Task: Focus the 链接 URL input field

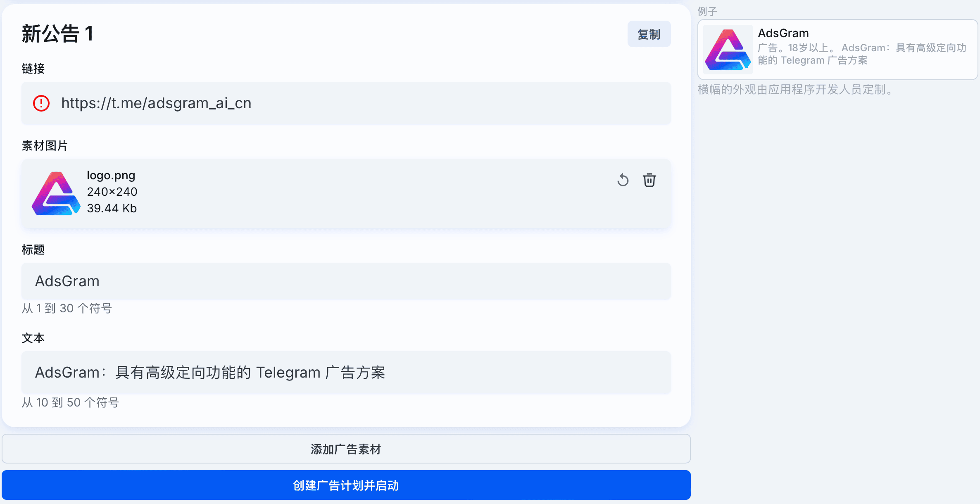Action: (289, 103)
